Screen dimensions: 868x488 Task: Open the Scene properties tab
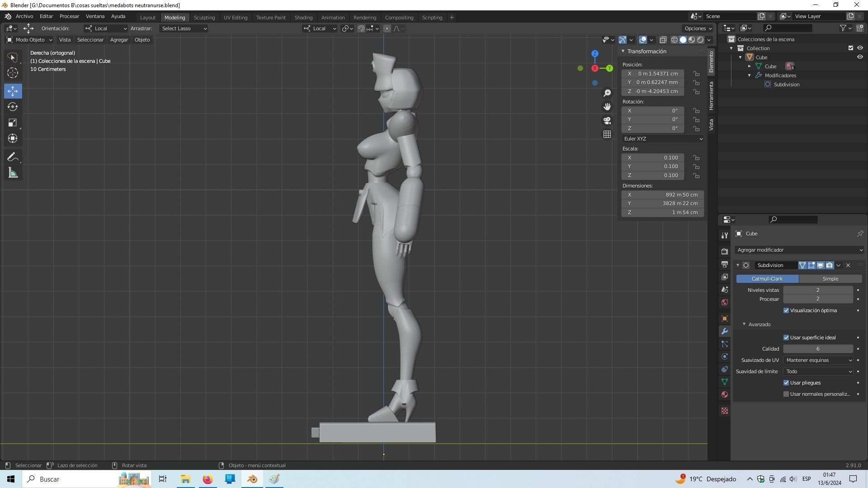click(x=725, y=290)
